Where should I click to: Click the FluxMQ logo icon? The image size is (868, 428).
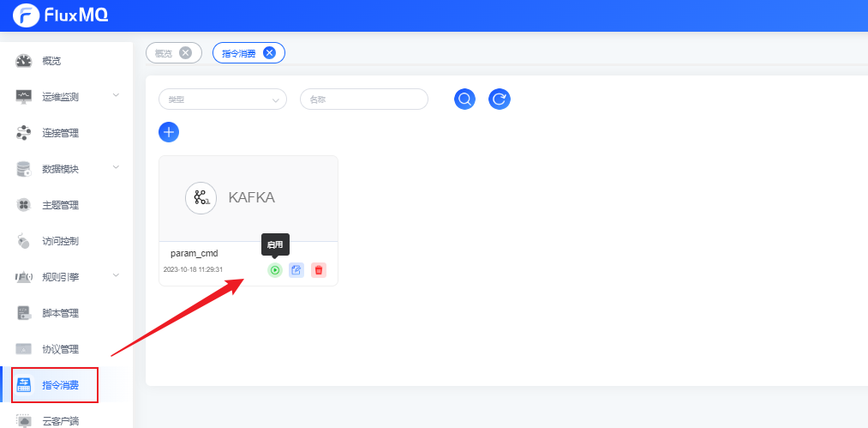[x=26, y=15]
